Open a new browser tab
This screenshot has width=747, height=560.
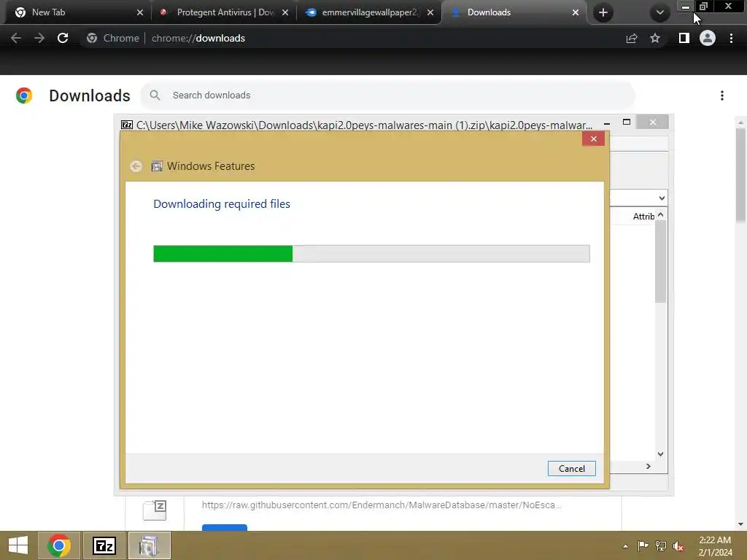click(603, 12)
